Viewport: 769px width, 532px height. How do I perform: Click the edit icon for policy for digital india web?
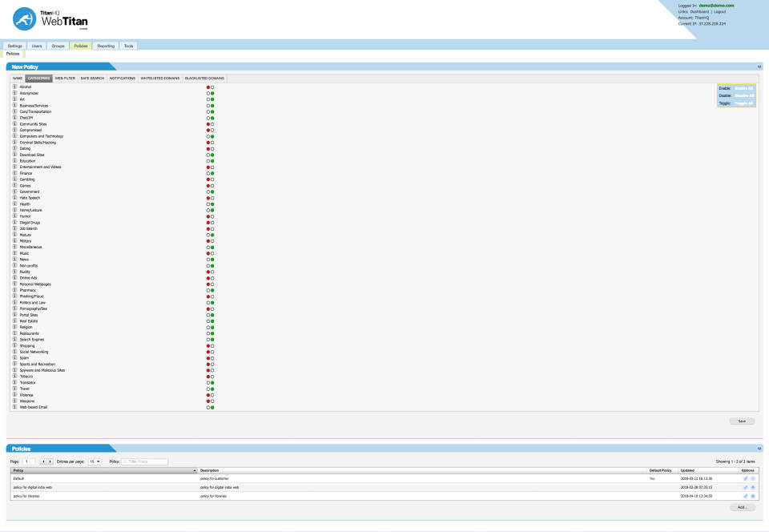tap(745, 487)
